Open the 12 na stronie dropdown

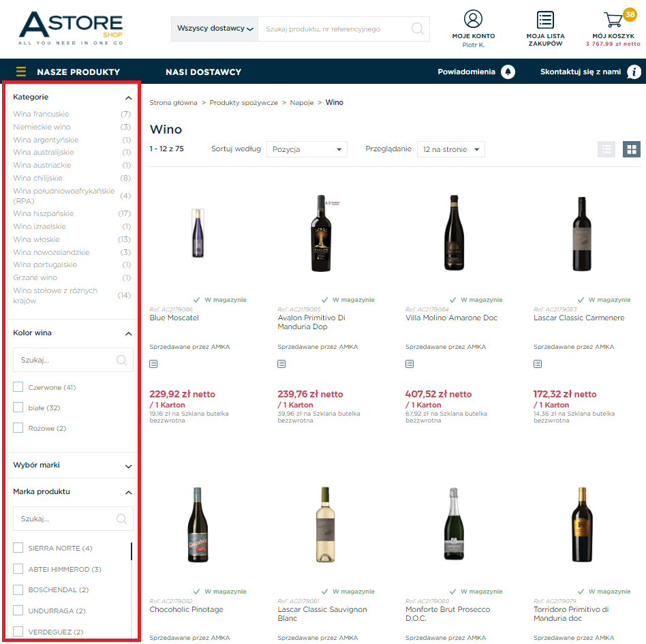(450, 149)
